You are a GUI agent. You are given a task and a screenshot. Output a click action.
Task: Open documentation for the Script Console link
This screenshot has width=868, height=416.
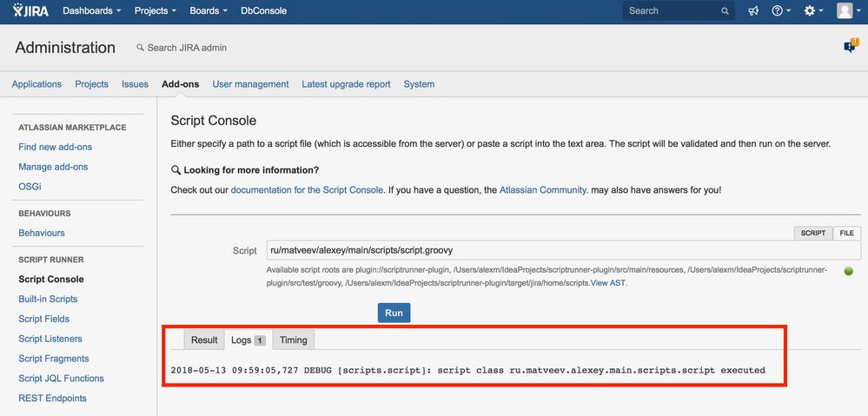307,189
